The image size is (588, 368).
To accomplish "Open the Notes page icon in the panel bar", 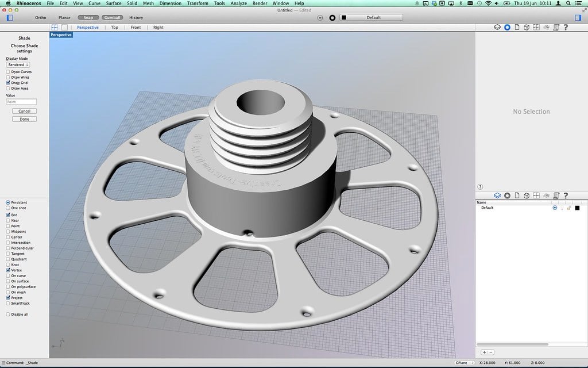I will tap(517, 27).
